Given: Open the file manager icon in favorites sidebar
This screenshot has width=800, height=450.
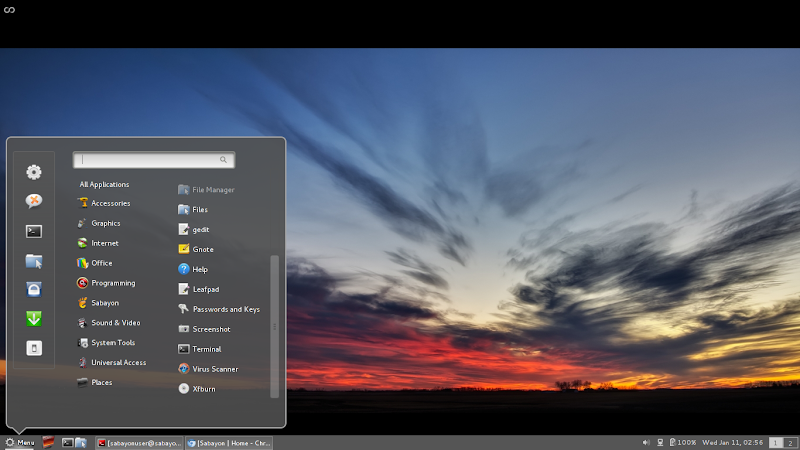Looking at the screenshot, I should [x=34, y=261].
